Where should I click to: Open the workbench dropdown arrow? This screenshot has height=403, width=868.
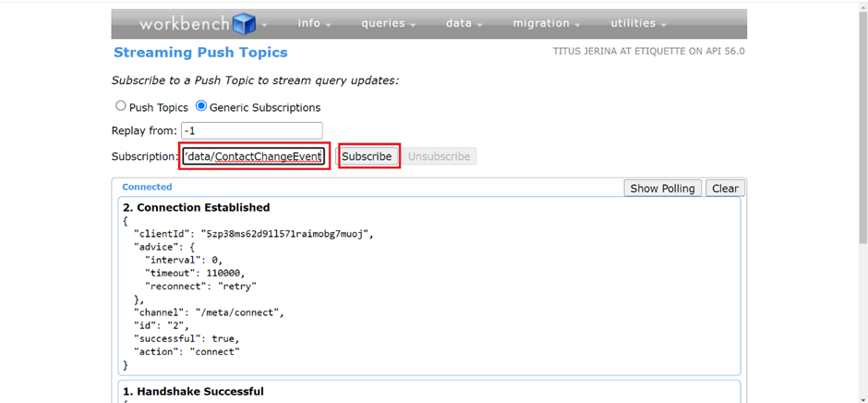pyautogui.click(x=264, y=25)
